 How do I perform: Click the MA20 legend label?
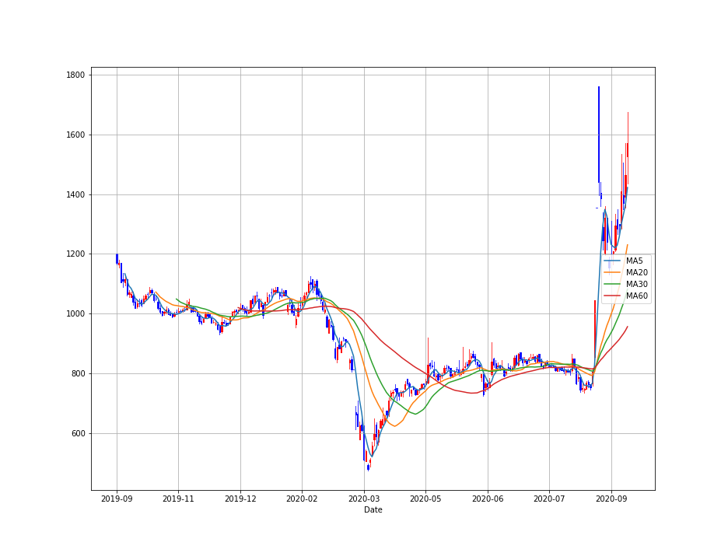(636, 272)
